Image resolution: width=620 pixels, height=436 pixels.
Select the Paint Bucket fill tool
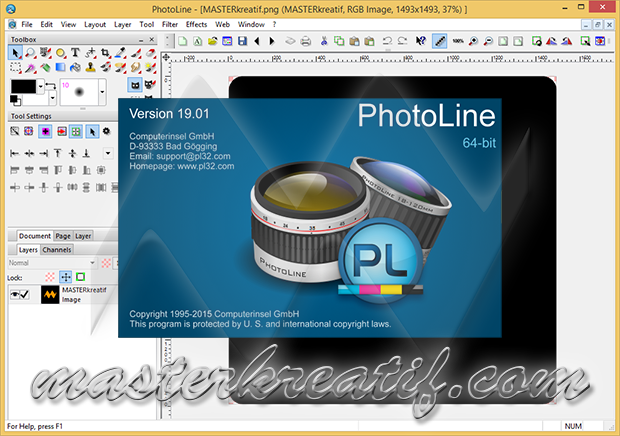click(x=75, y=68)
